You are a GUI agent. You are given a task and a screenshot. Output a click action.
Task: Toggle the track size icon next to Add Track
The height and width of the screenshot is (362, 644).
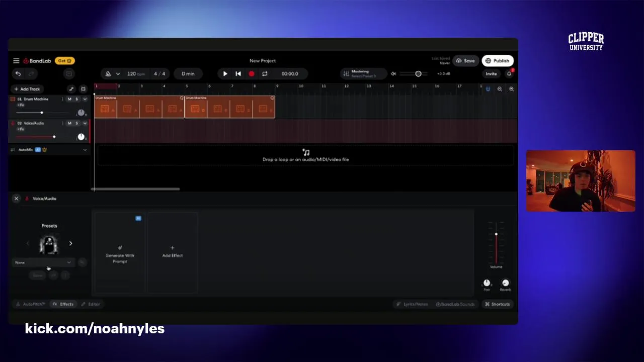(83, 89)
